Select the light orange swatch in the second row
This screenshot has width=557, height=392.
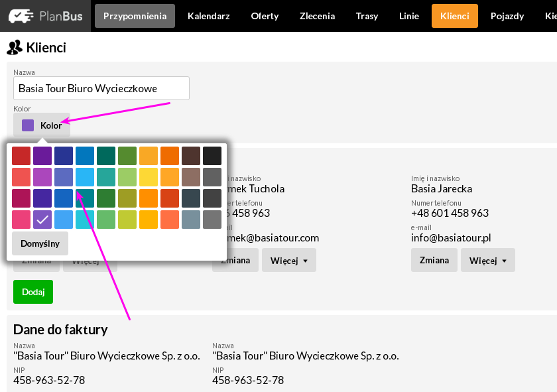tap(170, 177)
